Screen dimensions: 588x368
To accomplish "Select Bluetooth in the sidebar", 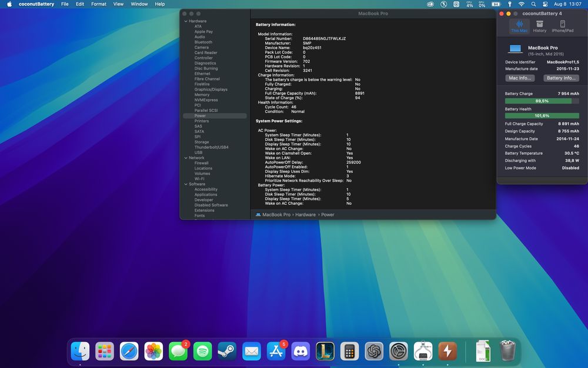I will (x=203, y=42).
